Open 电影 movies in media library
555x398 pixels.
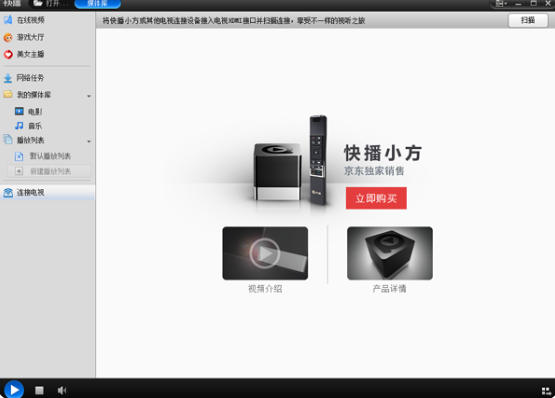[29, 112]
